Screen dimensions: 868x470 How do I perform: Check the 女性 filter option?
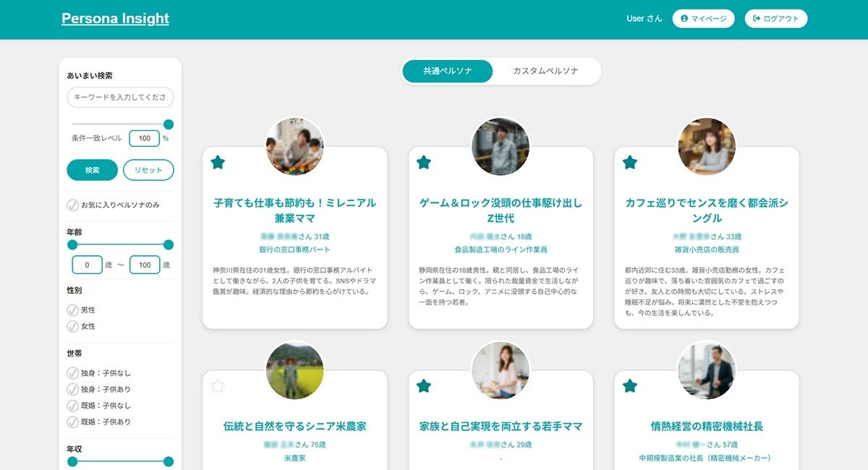point(72,326)
